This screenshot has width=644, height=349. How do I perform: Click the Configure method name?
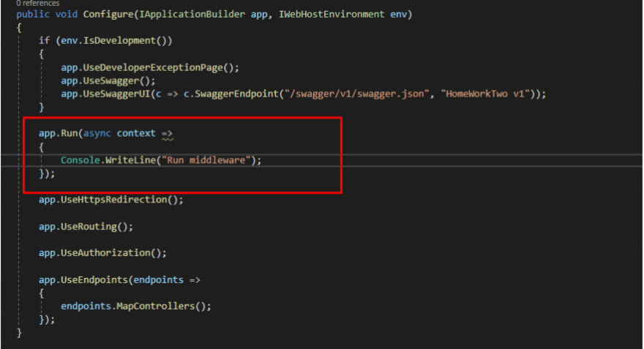click(108, 15)
